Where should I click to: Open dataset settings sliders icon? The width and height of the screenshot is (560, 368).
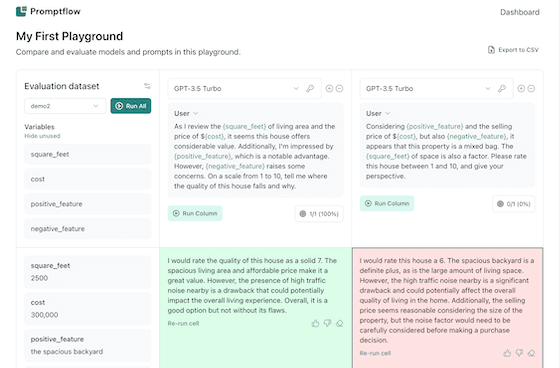coord(147,86)
